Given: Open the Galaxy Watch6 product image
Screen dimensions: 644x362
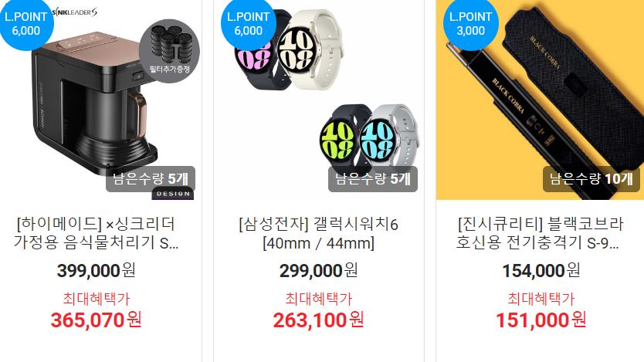Looking at the screenshot, I should point(319,100).
